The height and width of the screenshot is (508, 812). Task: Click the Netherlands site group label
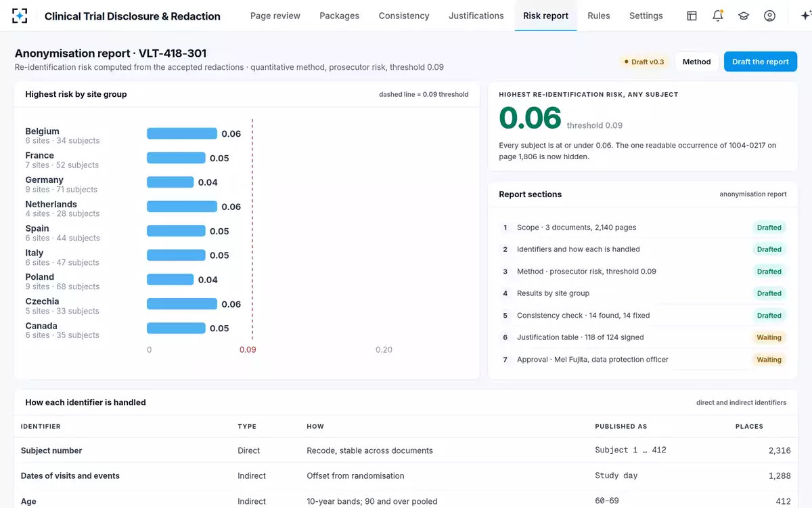pyautogui.click(x=51, y=204)
